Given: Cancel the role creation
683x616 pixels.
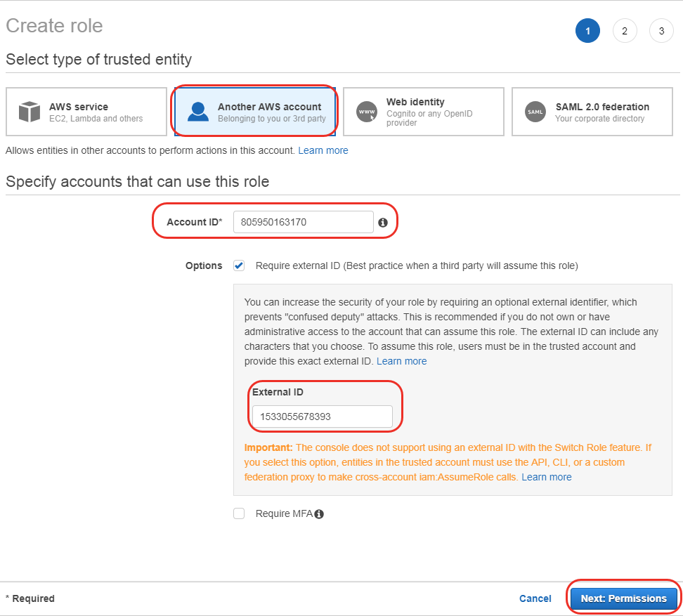Looking at the screenshot, I should pyautogui.click(x=535, y=598).
